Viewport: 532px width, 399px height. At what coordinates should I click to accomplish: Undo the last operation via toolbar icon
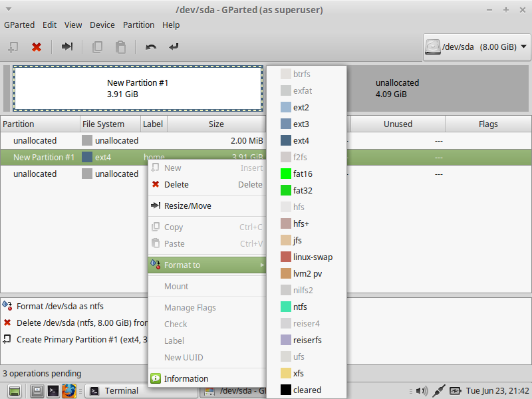pos(151,47)
